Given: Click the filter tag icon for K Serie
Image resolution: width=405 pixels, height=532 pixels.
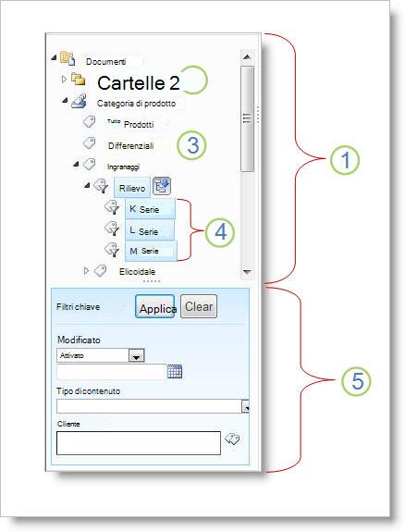Looking at the screenshot, I should click(x=112, y=207).
